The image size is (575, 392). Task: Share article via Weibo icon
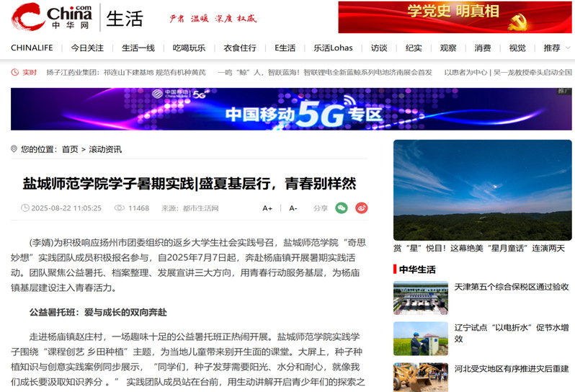click(362, 208)
